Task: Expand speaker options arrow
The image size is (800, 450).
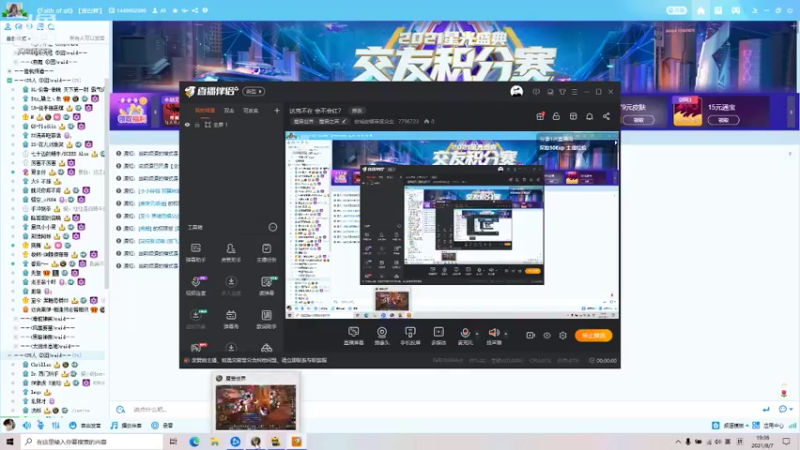Action: [x=506, y=334]
